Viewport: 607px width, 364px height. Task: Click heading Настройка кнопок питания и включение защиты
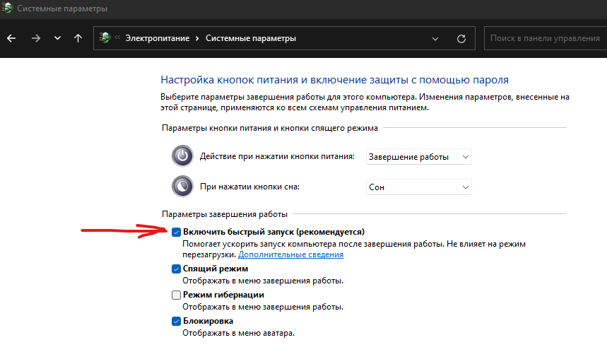click(x=334, y=80)
